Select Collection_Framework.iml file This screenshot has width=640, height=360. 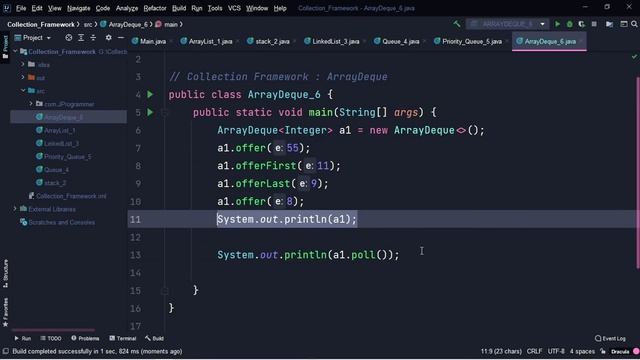(x=67, y=196)
